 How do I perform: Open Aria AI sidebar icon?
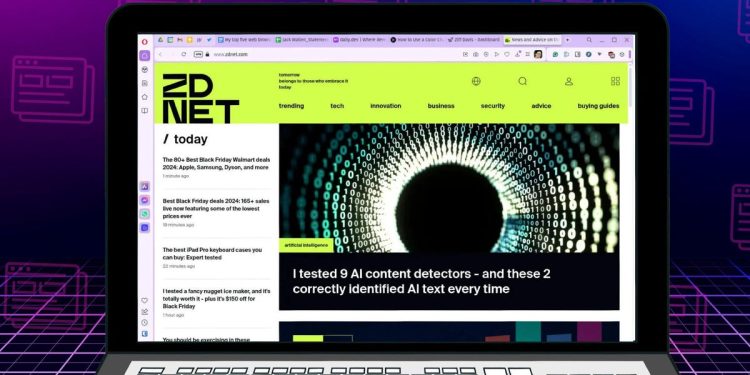(x=144, y=186)
